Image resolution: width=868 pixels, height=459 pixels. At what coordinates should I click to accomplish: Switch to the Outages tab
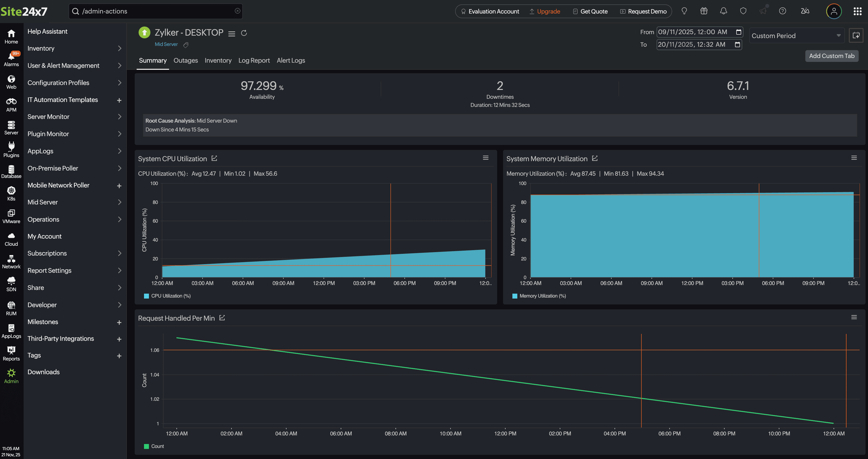coord(185,60)
